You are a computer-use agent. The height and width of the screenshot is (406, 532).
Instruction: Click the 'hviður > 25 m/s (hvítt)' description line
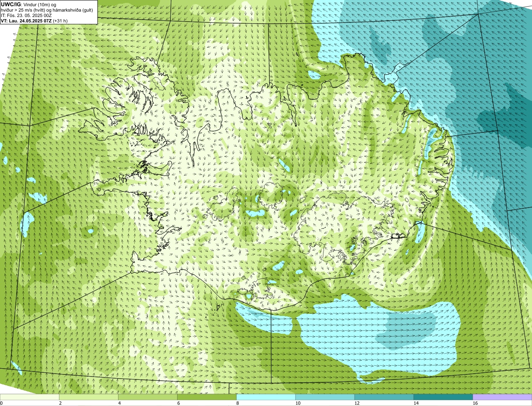(47, 10)
